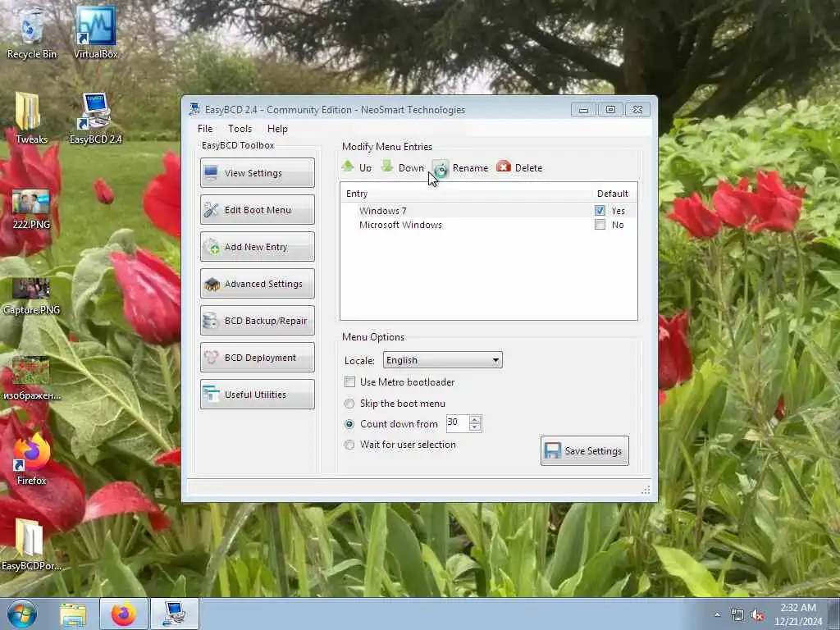The width and height of the screenshot is (840, 630).
Task: Decrease the countdown with down arrow
Action: [475, 427]
